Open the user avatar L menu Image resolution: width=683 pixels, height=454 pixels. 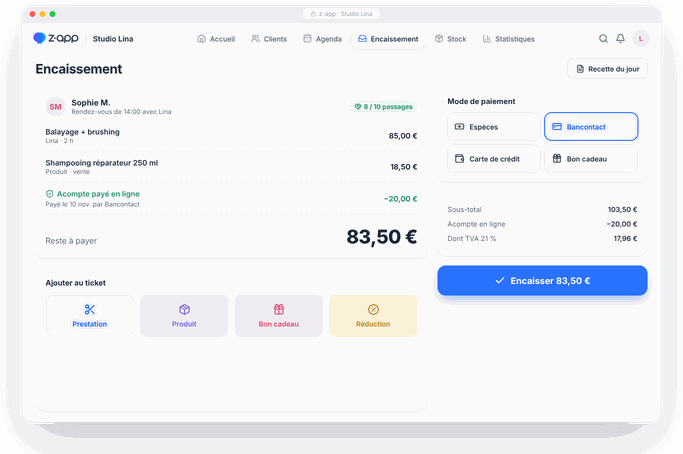pyautogui.click(x=641, y=39)
